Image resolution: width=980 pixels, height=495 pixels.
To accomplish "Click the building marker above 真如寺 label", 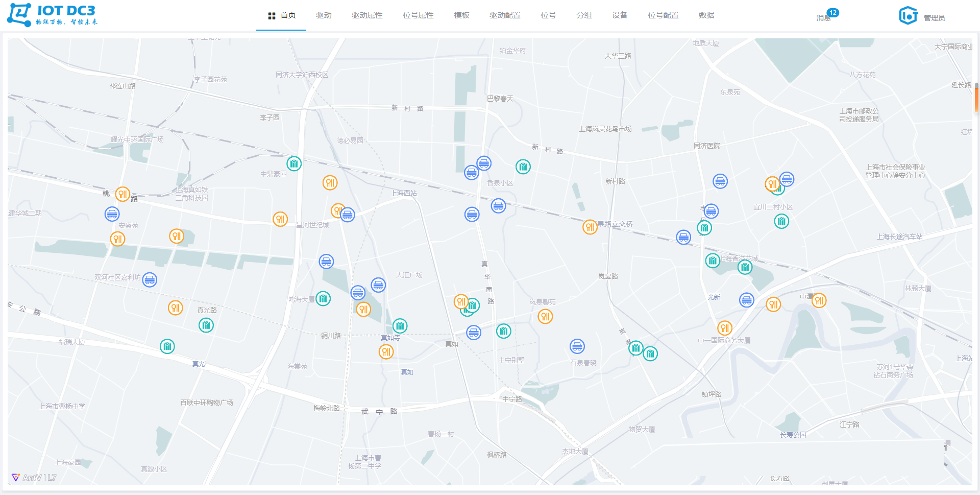I will [400, 325].
